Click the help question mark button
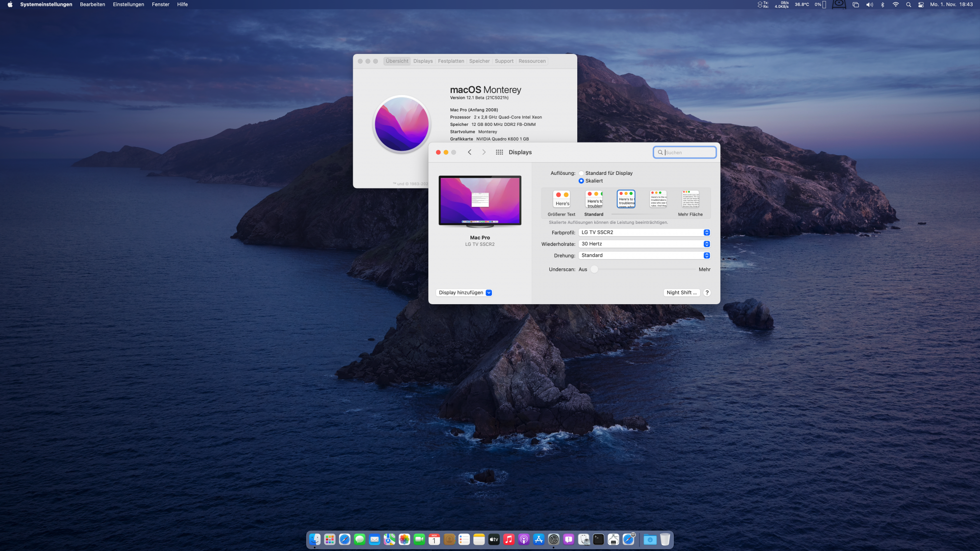The width and height of the screenshot is (980, 551). [707, 293]
